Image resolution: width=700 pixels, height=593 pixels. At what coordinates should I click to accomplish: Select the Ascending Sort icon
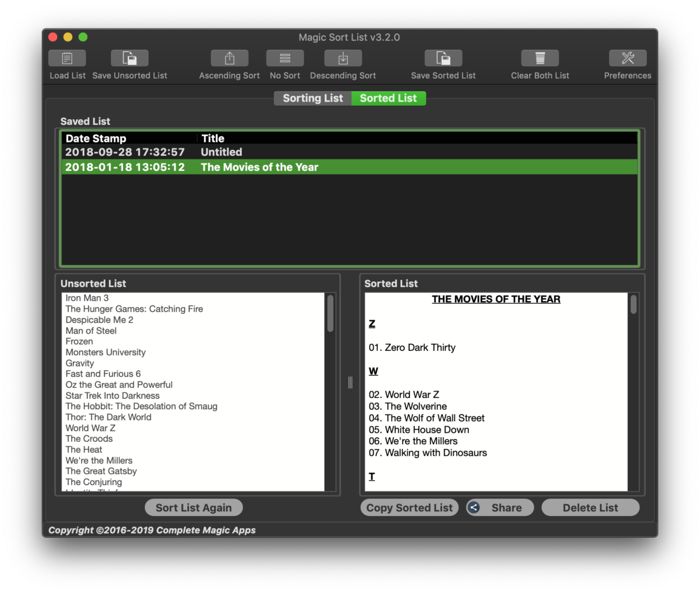(229, 58)
